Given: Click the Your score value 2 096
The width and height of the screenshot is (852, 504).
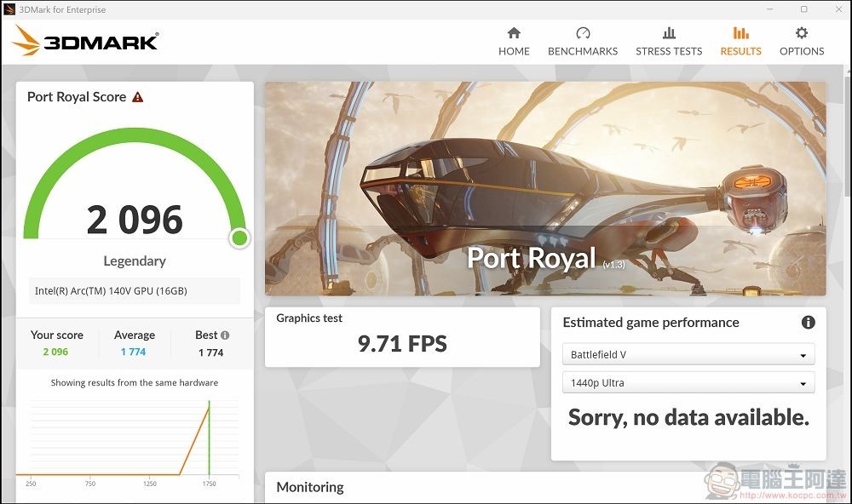Looking at the screenshot, I should (x=55, y=352).
